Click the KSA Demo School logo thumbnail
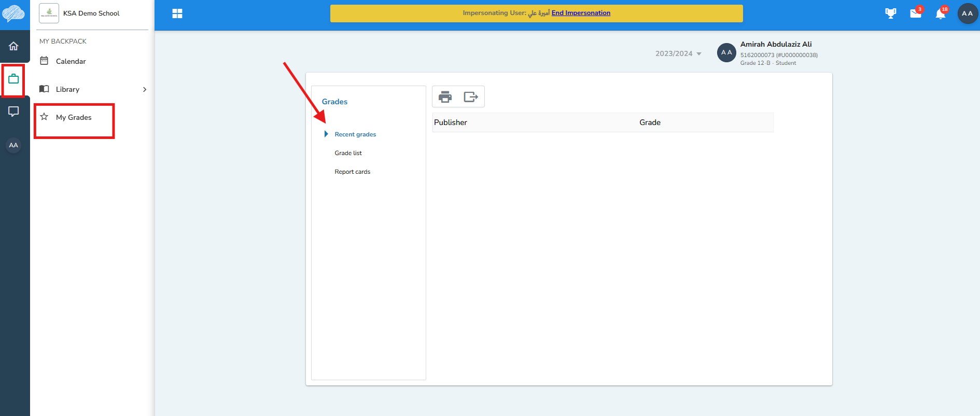This screenshot has width=980, height=416. tap(49, 13)
